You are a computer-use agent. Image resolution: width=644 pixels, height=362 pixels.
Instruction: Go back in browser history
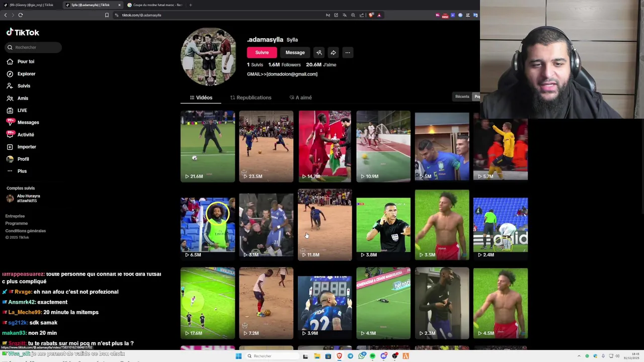pyautogui.click(x=6, y=15)
